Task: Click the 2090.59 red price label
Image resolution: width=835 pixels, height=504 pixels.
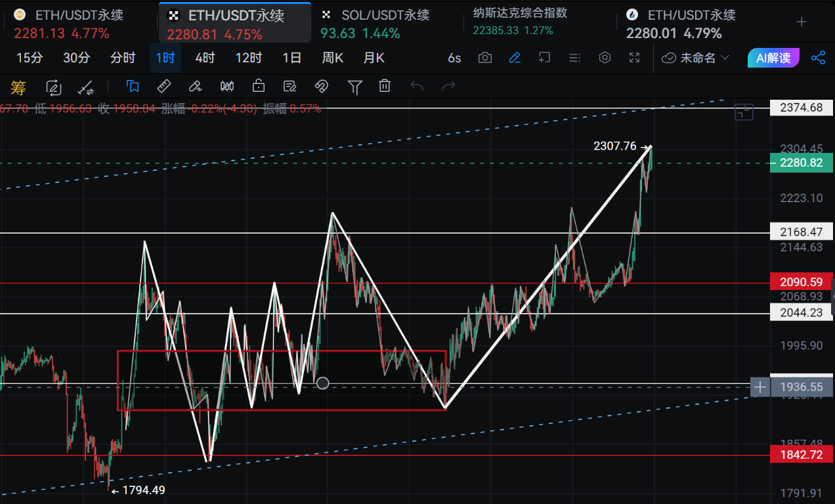Action: 802,282
